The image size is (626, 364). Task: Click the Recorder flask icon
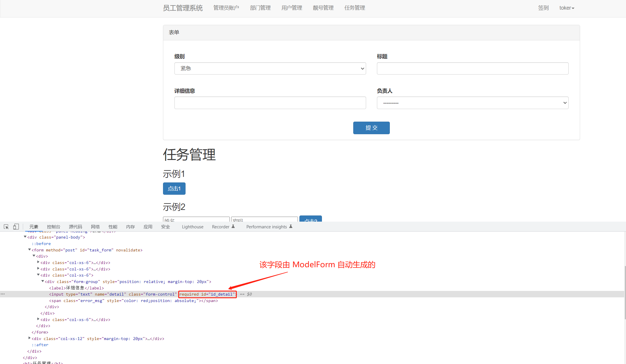233,226
